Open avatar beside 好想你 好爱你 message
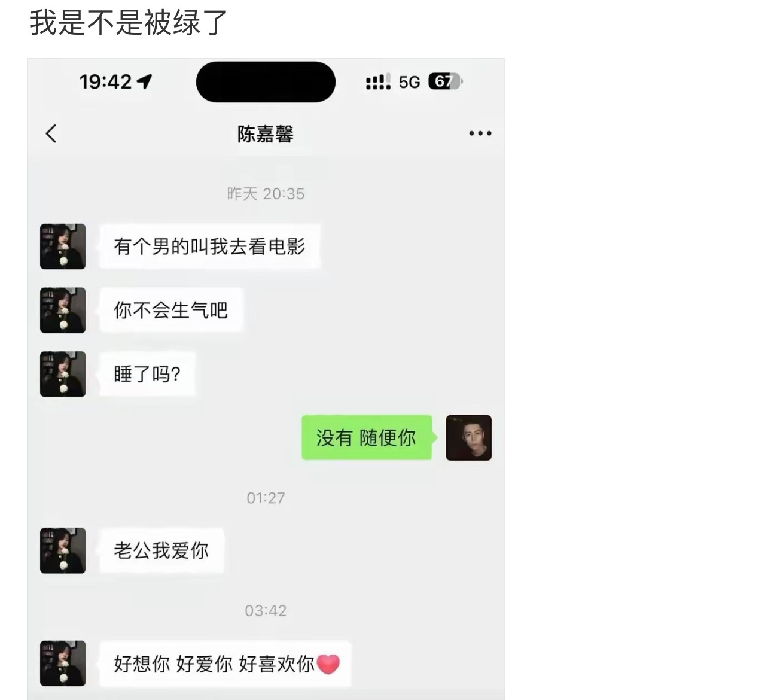768x700 pixels. pos(63,664)
